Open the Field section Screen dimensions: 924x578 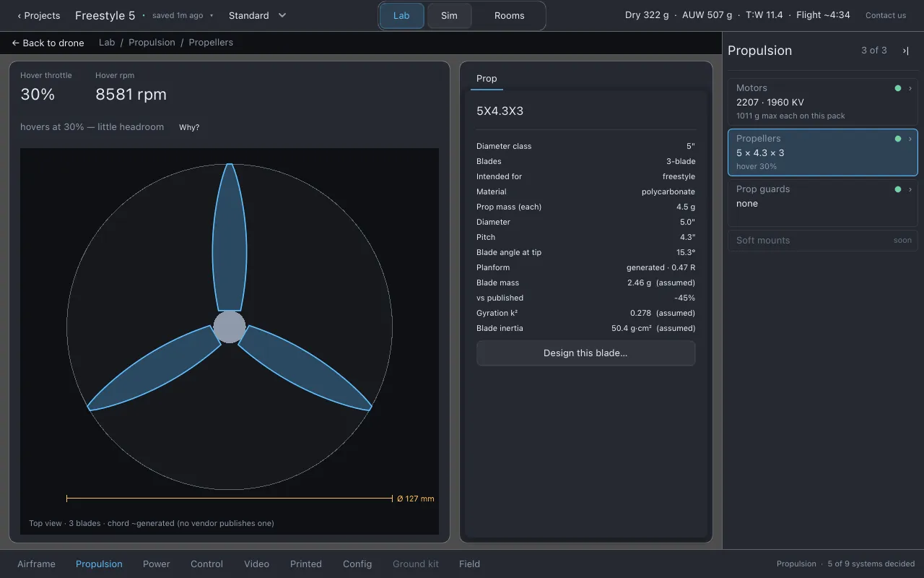tap(469, 564)
